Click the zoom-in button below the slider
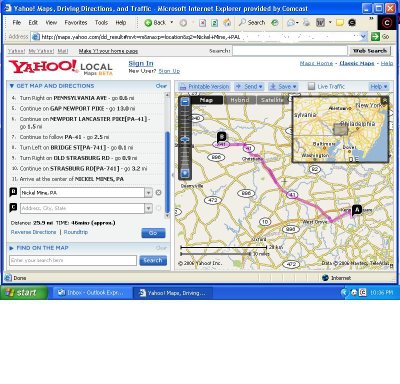Viewport: 400px width, 384px height. coord(185,173)
